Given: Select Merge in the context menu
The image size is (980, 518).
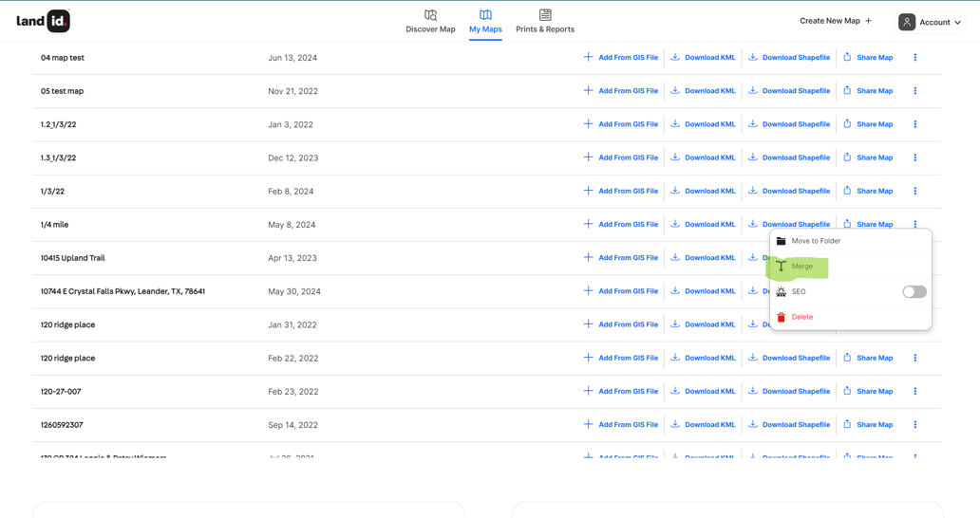Looking at the screenshot, I should [x=802, y=267].
